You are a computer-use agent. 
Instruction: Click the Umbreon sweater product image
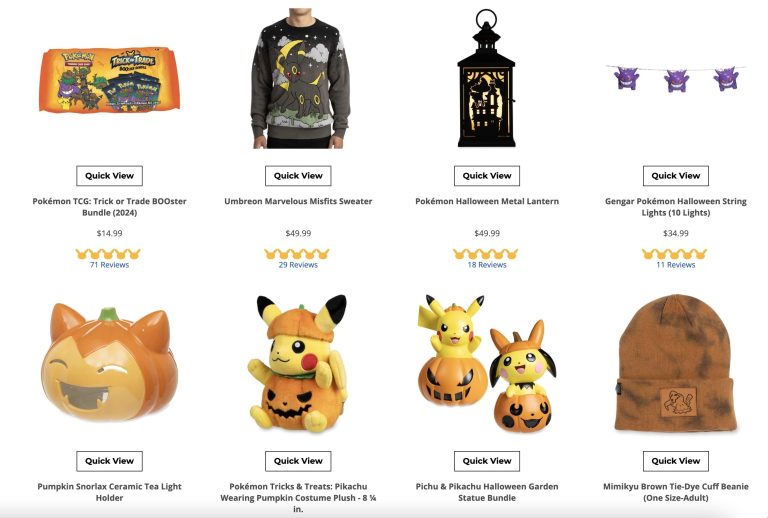pos(299,78)
